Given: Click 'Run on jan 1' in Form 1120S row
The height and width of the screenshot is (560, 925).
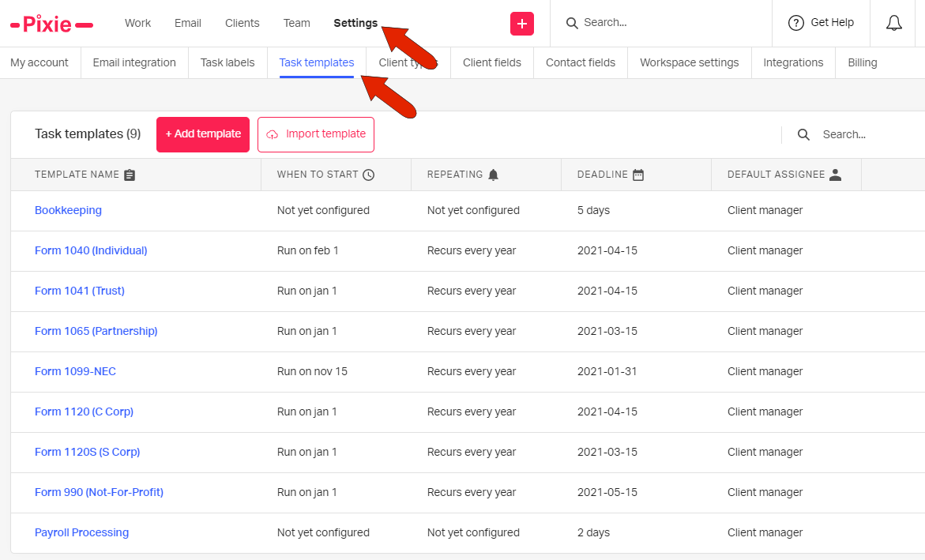Looking at the screenshot, I should point(306,452).
